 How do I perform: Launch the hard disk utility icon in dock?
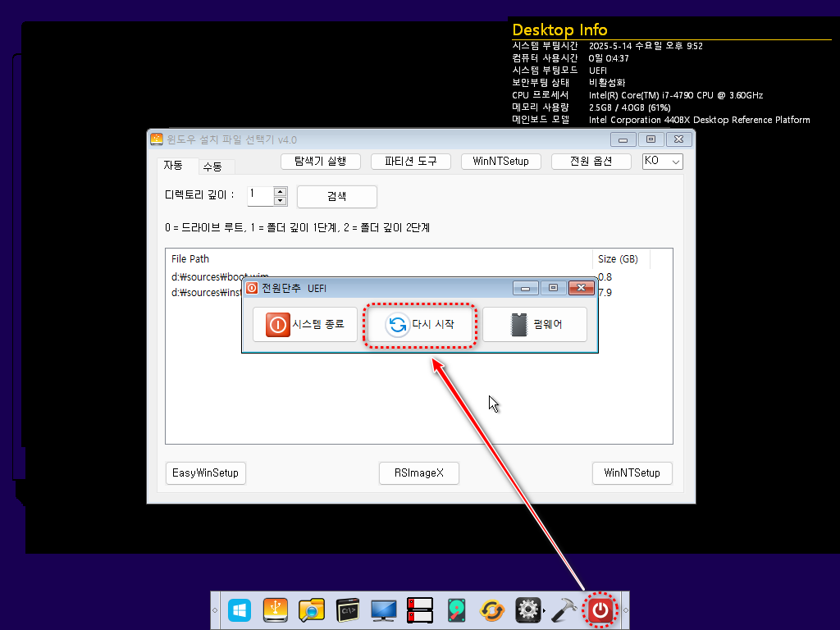[456, 610]
